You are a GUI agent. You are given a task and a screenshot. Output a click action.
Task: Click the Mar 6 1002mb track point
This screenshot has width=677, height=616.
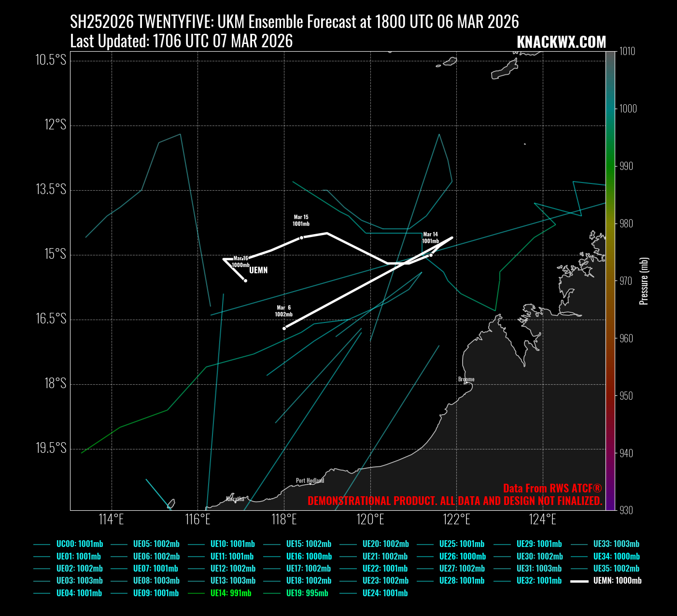coord(284,328)
